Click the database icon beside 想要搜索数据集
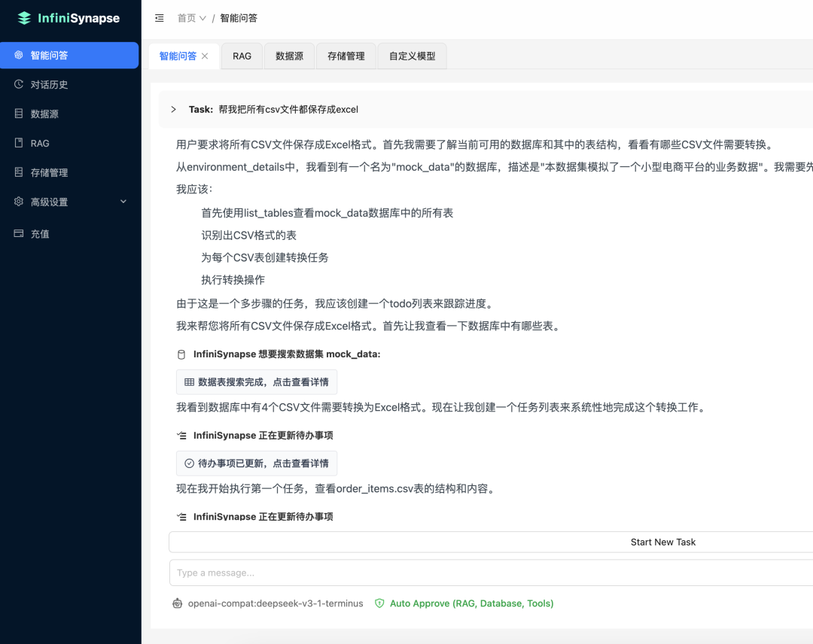The height and width of the screenshot is (644, 813). 181,354
